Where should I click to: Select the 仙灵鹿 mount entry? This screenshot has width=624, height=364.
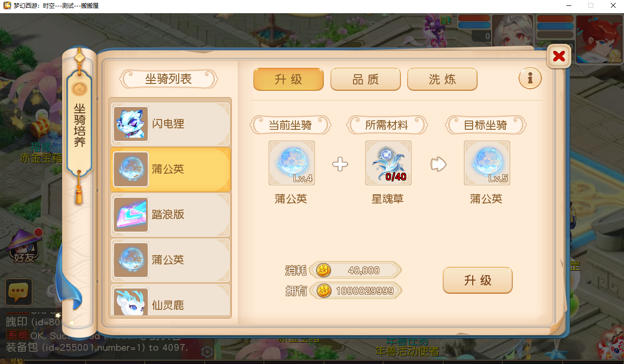point(170,301)
